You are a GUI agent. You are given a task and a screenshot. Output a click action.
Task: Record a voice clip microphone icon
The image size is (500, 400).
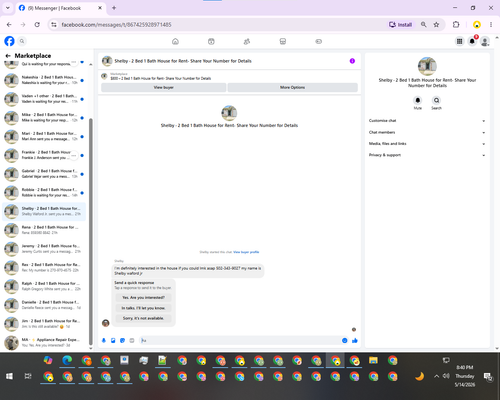(104, 340)
